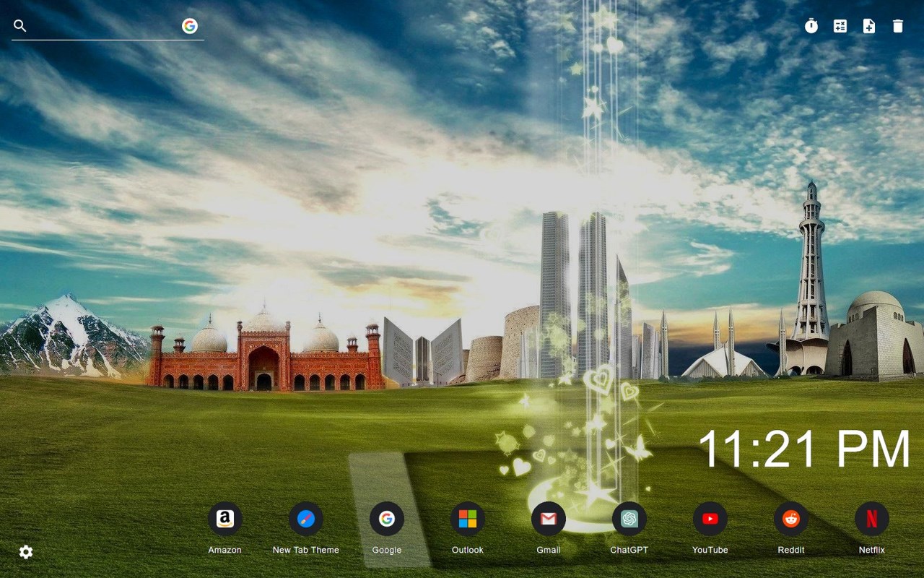Open the ChatGPT shortcut

click(x=629, y=518)
